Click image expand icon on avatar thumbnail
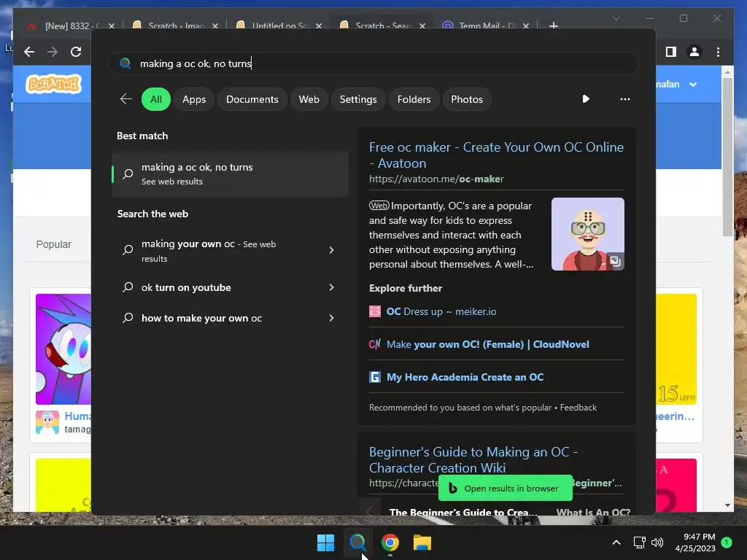Viewport: 747px width, 560px height. coord(615,261)
